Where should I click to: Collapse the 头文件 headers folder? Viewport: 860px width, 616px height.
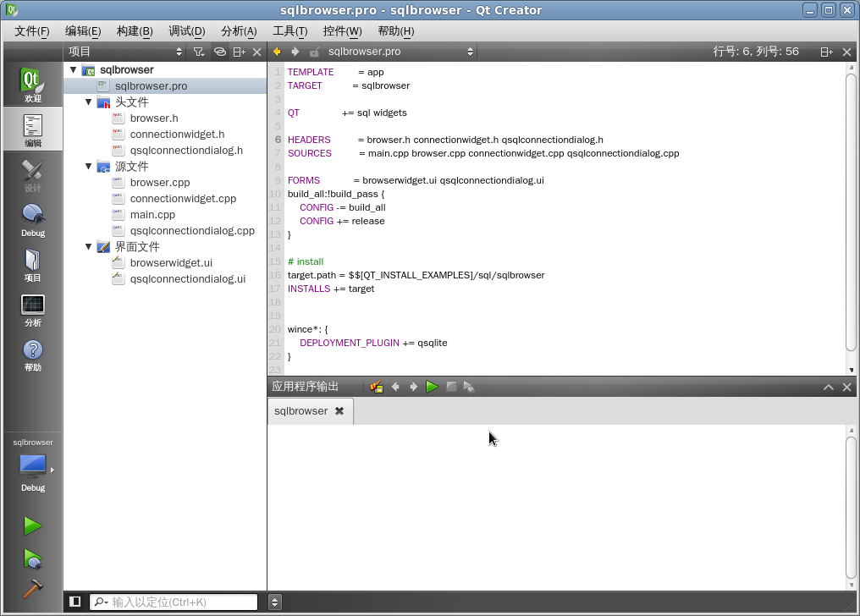click(x=88, y=102)
